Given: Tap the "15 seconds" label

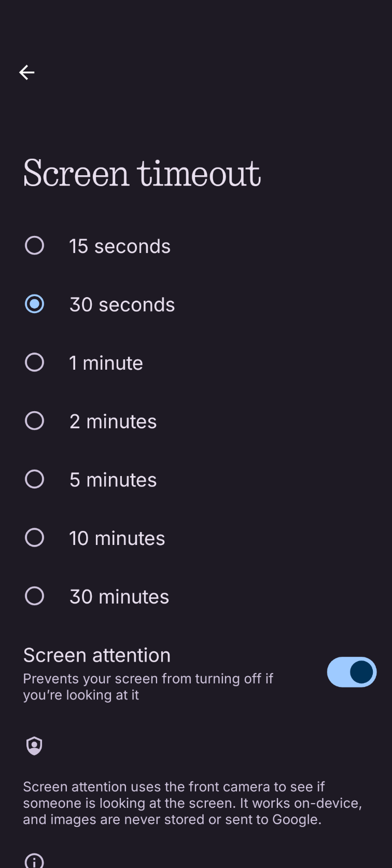Looking at the screenshot, I should (x=120, y=246).
